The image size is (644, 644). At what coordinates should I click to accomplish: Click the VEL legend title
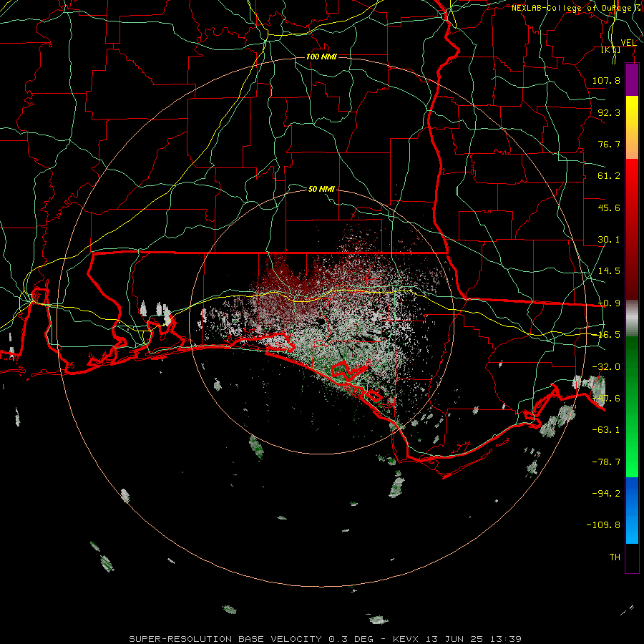[628, 42]
